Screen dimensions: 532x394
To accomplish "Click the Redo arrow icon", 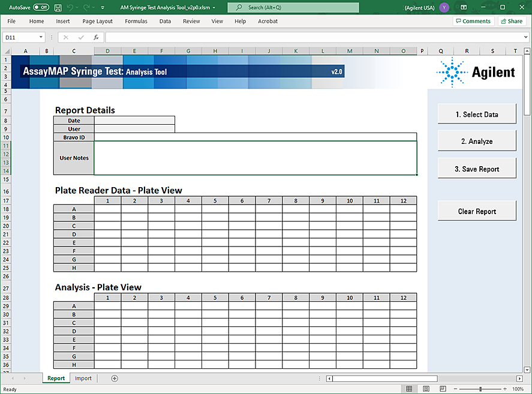I will tap(86, 7).
